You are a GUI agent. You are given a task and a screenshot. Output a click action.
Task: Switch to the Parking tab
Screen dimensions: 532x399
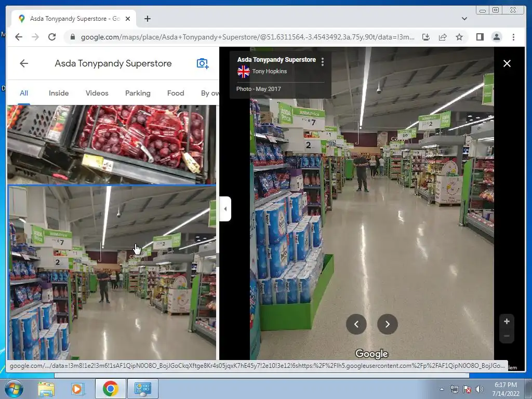click(138, 94)
